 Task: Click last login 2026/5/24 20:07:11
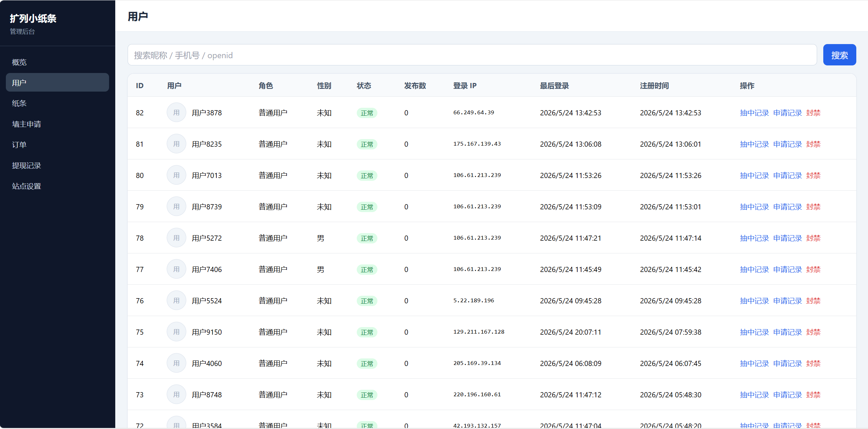coord(570,332)
